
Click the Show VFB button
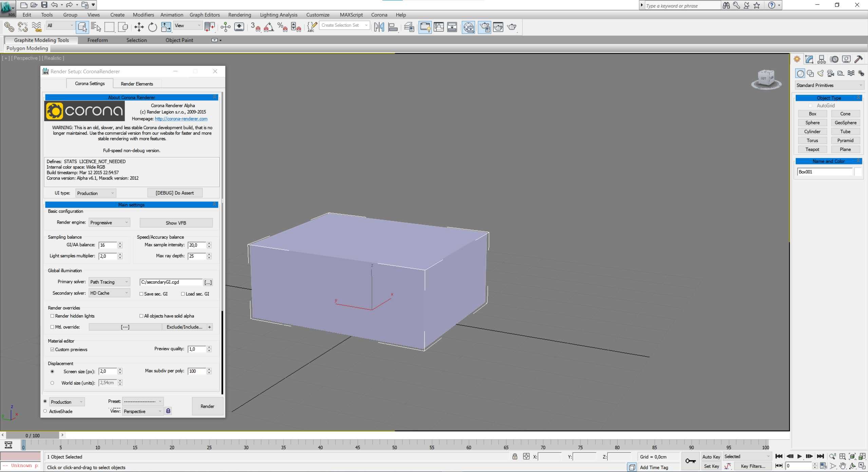click(176, 223)
